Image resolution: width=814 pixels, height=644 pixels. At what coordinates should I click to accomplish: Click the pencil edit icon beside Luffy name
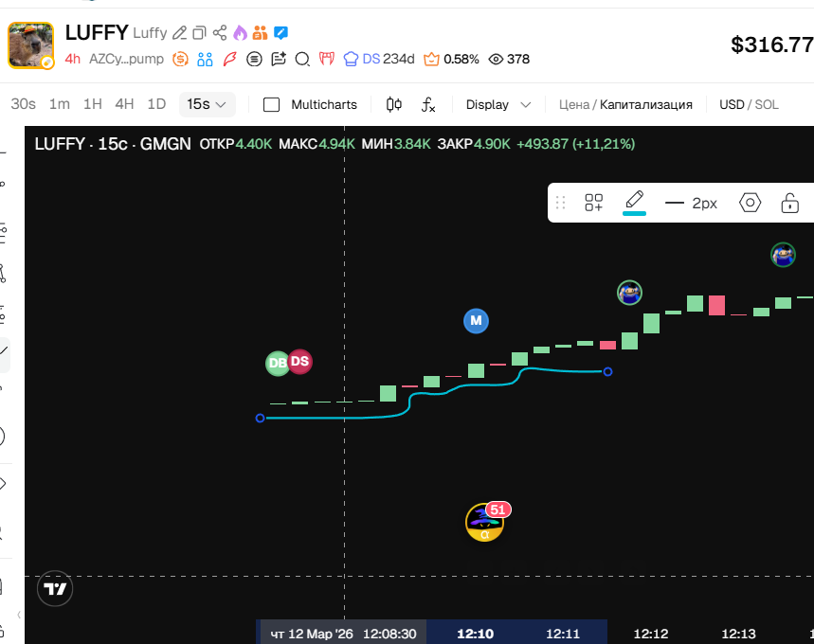(x=180, y=33)
